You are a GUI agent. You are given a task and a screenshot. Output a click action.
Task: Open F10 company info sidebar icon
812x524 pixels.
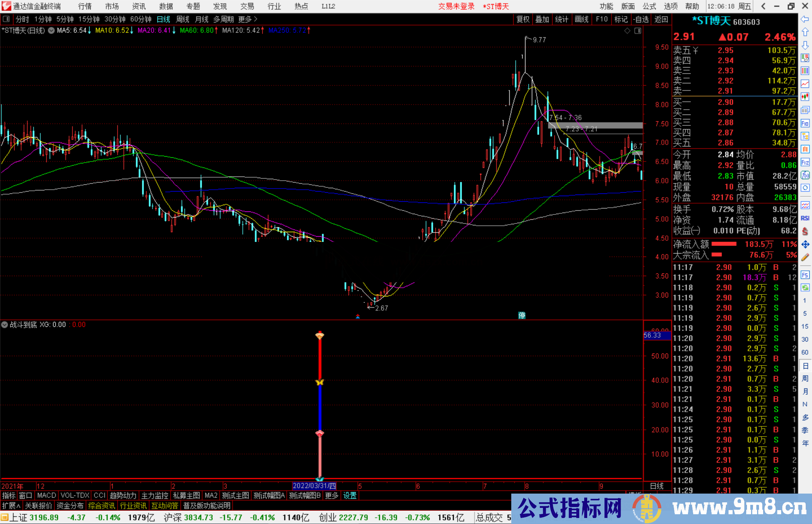805,123
